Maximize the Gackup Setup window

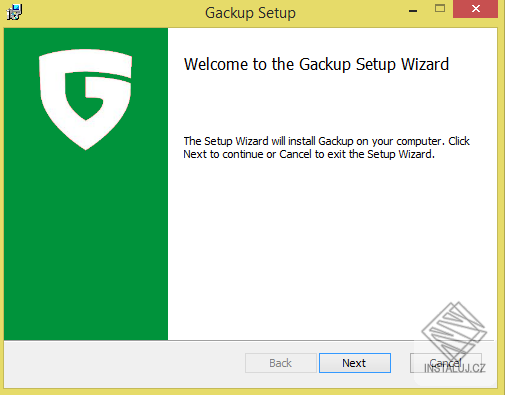click(x=440, y=9)
